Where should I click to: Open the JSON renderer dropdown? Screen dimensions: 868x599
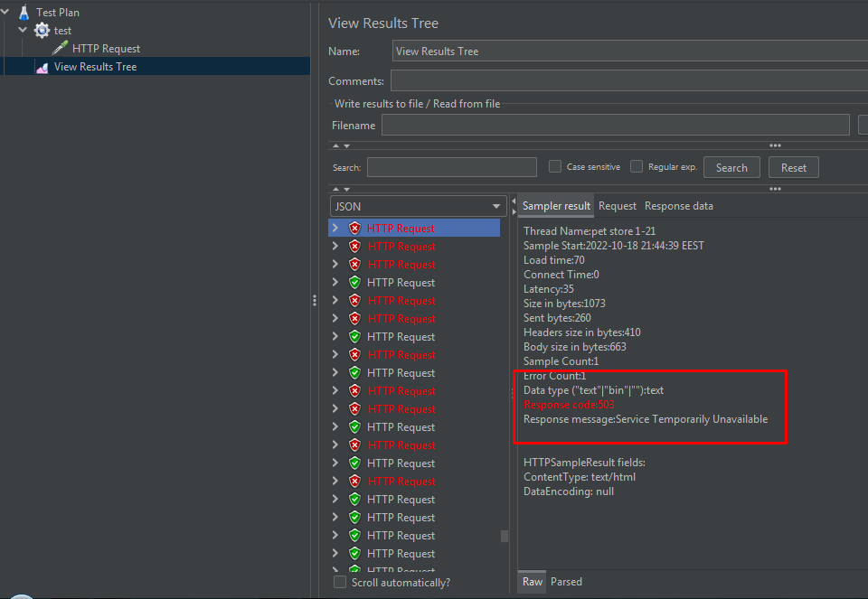[418, 206]
